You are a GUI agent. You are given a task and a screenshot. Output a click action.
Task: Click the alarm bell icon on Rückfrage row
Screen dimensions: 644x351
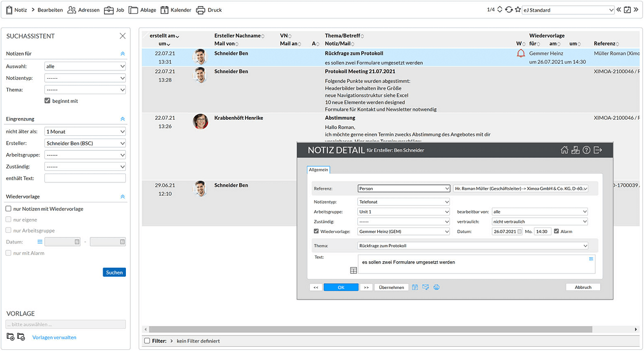(521, 53)
